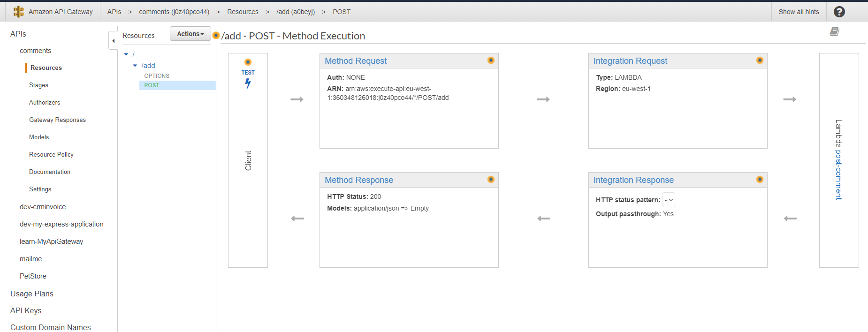Click the 'HTTP Status: 200' text
868x332 pixels.
click(x=354, y=196)
